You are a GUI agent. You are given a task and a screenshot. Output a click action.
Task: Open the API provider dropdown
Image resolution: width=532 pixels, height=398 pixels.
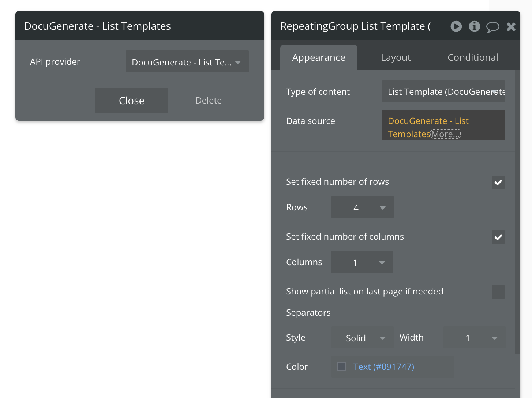[187, 61]
